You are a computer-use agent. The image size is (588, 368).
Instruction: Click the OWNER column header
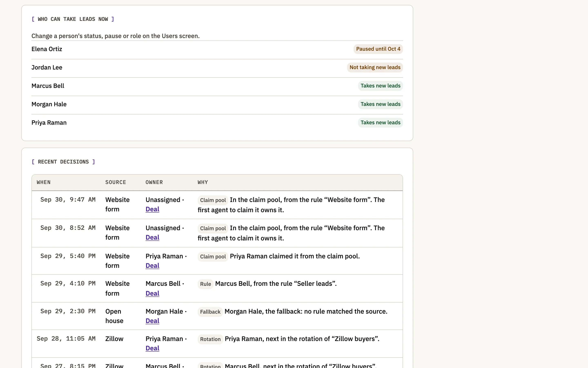point(154,182)
